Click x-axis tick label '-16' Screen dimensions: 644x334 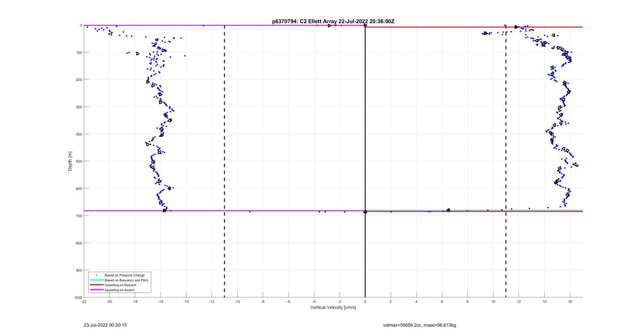160,301
